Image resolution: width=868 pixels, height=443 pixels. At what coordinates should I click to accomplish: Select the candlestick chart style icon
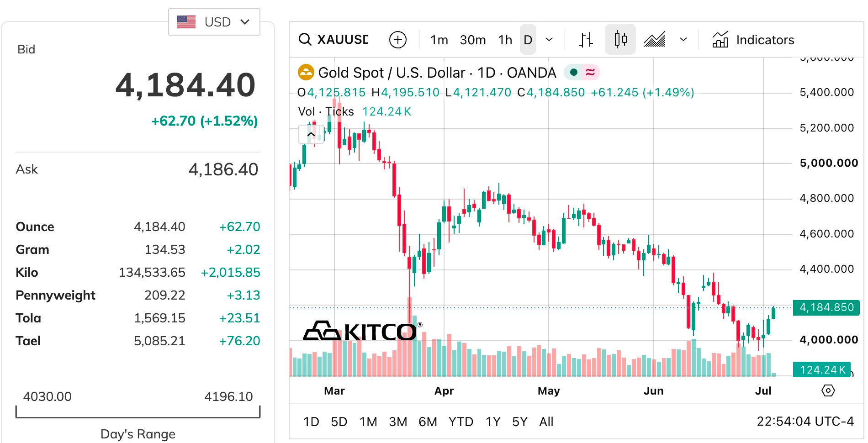click(x=620, y=40)
